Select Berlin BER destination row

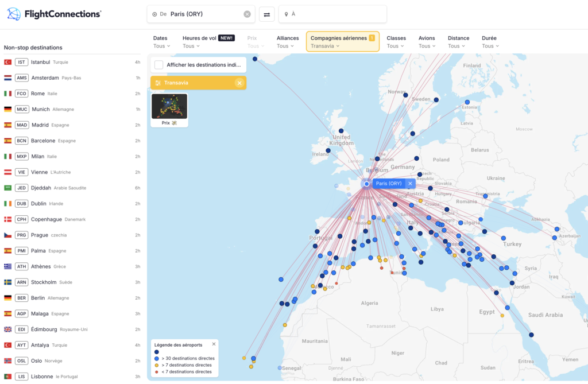click(72, 298)
